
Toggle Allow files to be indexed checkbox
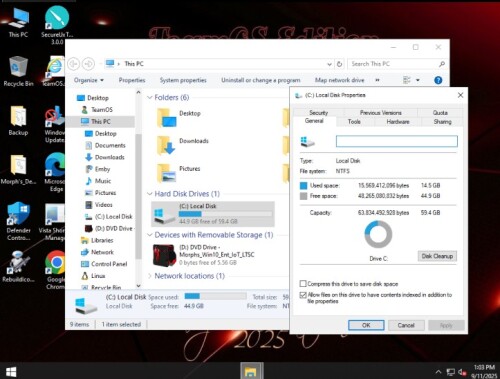pyautogui.click(x=303, y=295)
